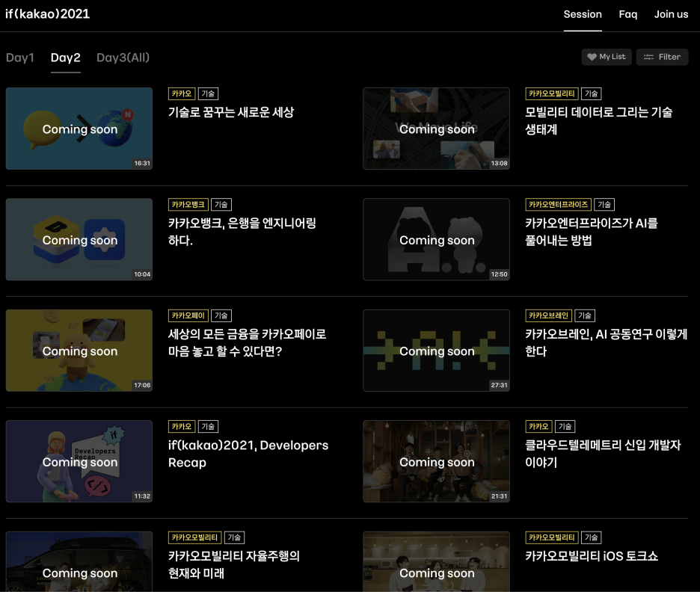Switch to the Day1 tab

(x=20, y=58)
